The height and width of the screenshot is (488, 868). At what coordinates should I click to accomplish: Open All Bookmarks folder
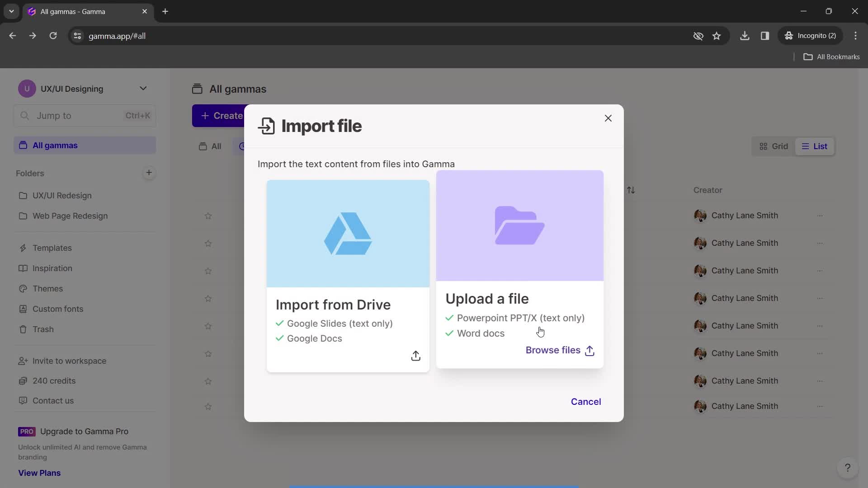(831, 57)
